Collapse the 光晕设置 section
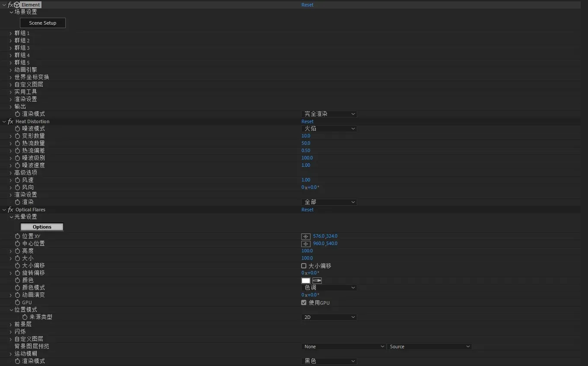 coord(11,217)
